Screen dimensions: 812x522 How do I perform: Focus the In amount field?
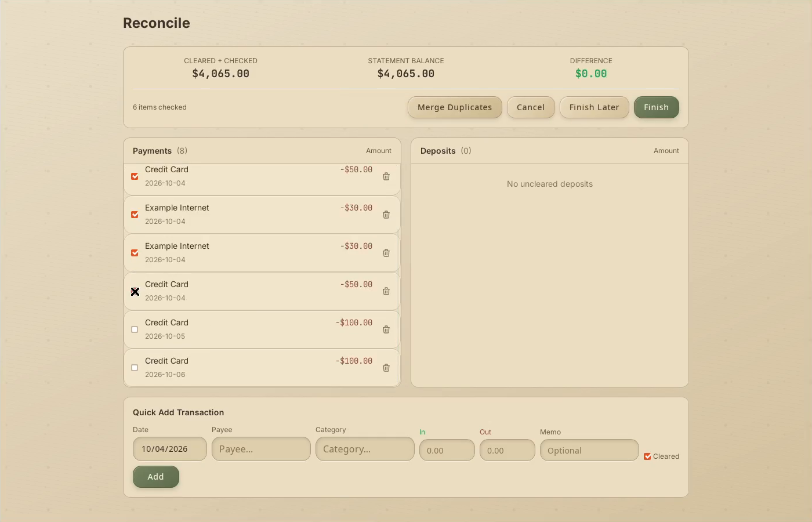[447, 450]
